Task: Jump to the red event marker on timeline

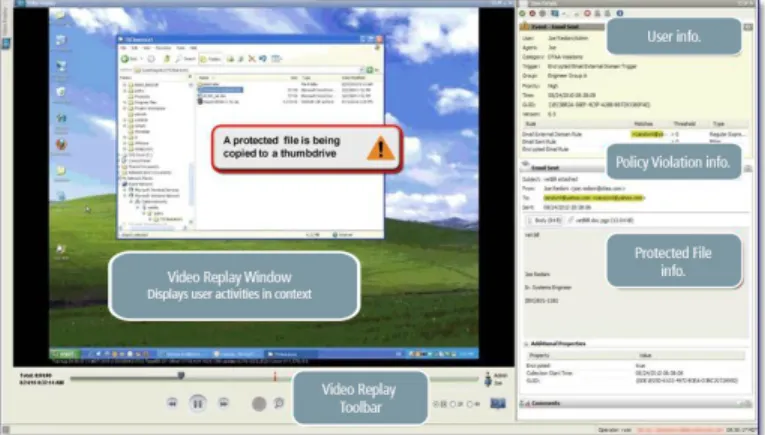Action: 275,376
